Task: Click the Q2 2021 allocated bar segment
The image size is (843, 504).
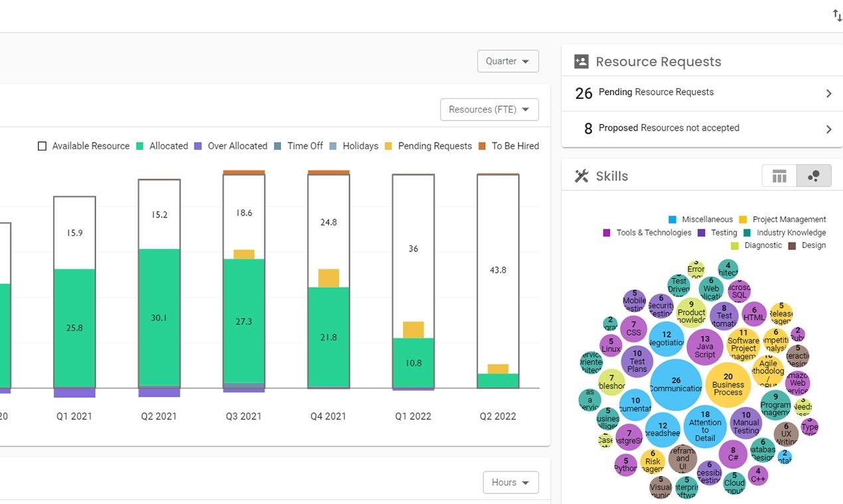Action: 159,318
